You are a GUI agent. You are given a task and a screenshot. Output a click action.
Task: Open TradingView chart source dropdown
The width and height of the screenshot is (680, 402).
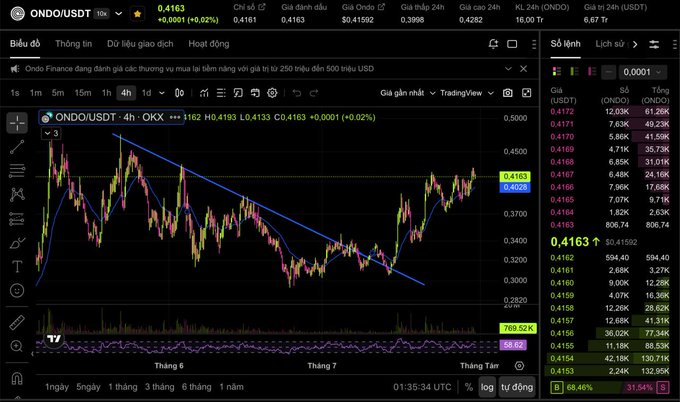pyautogui.click(x=467, y=93)
